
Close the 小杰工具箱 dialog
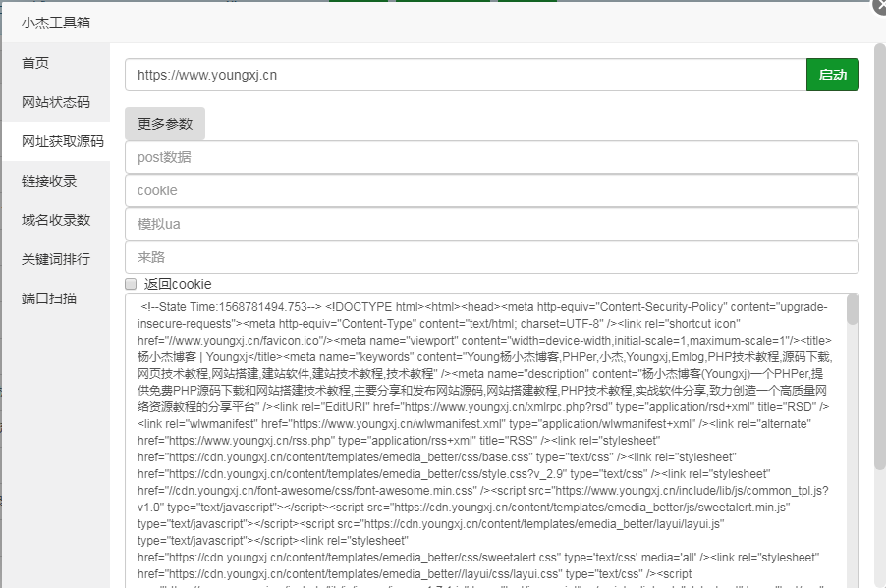tap(880, 6)
